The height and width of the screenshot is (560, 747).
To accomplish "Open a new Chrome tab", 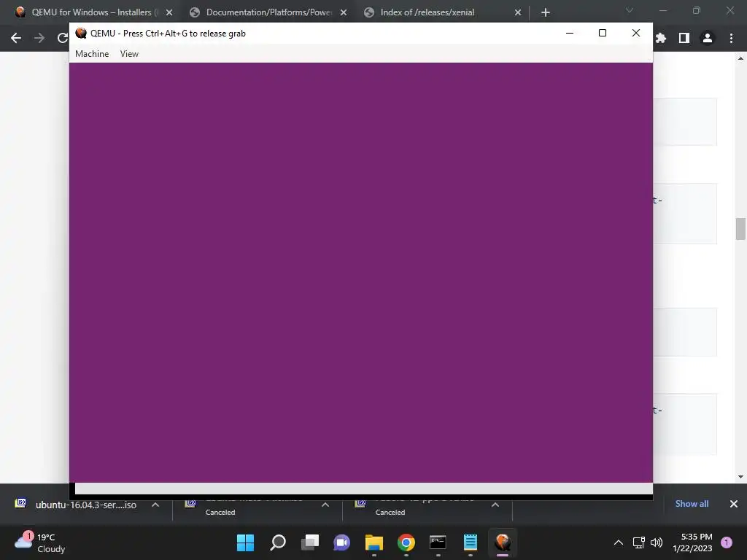I will click(x=546, y=12).
